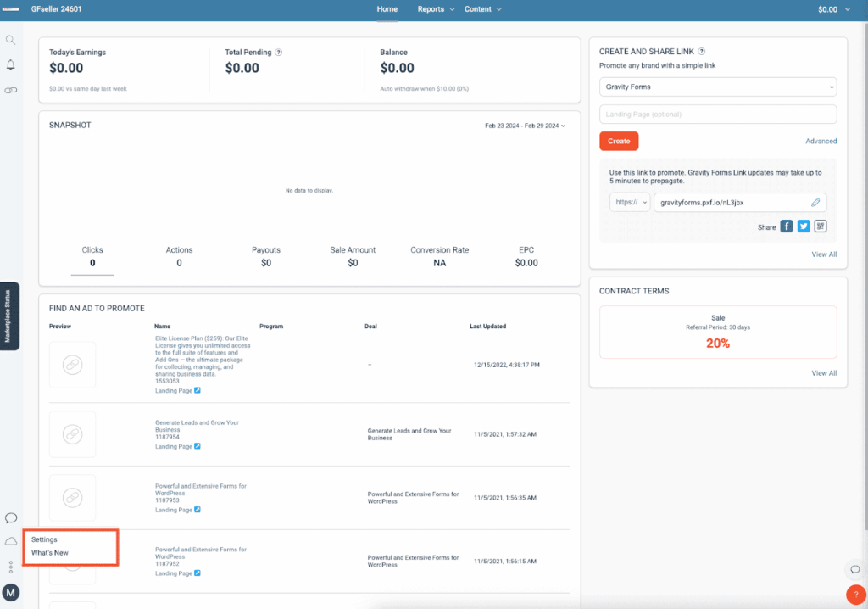The width and height of the screenshot is (868, 609).
Task: Expand the Reports menu
Action: point(436,9)
